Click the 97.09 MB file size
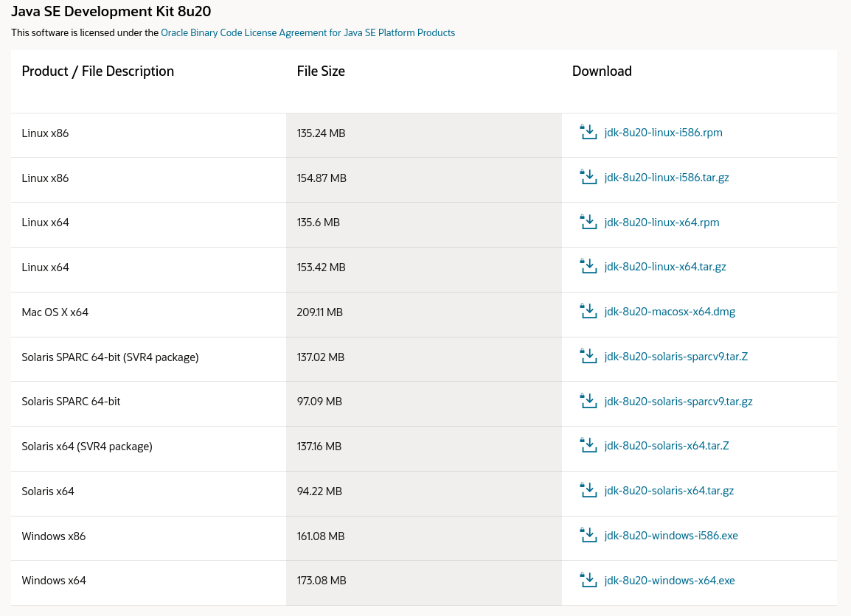The image size is (851, 616). (x=319, y=402)
